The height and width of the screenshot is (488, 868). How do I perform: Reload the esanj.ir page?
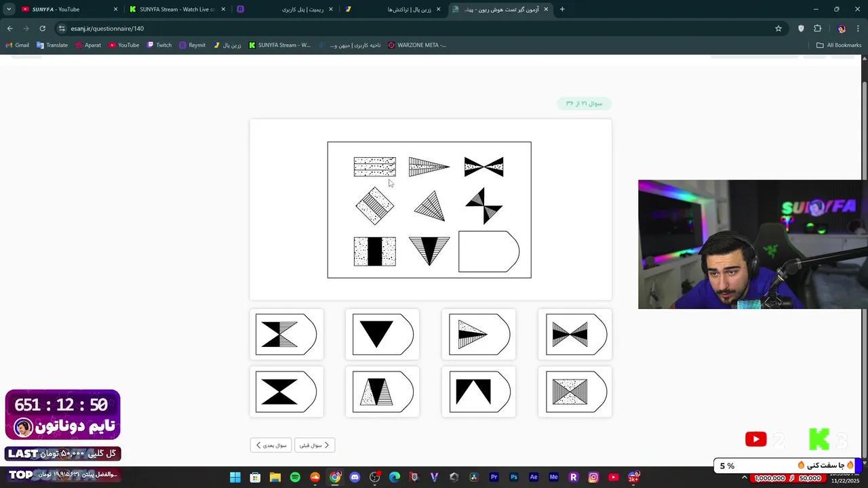coord(42,28)
